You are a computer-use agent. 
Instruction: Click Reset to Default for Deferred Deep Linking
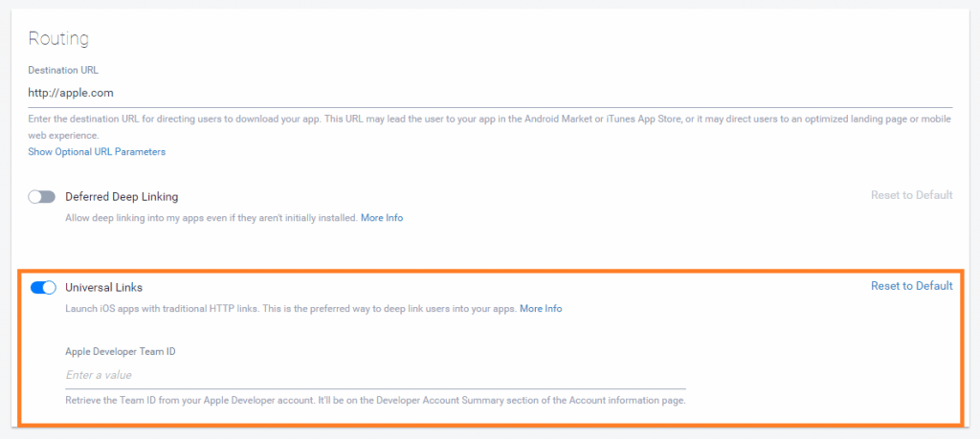point(911,195)
